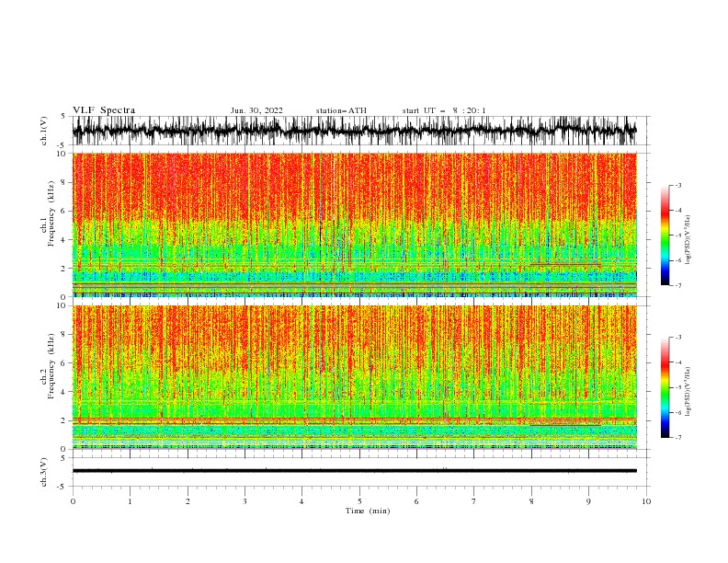Click the ch.3(V) flat waveform trace
728x563 pixels.
pos(355,471)
